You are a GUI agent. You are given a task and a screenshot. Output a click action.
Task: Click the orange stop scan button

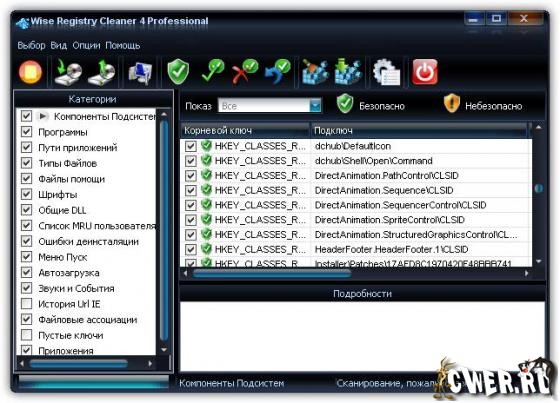(31, 72)
